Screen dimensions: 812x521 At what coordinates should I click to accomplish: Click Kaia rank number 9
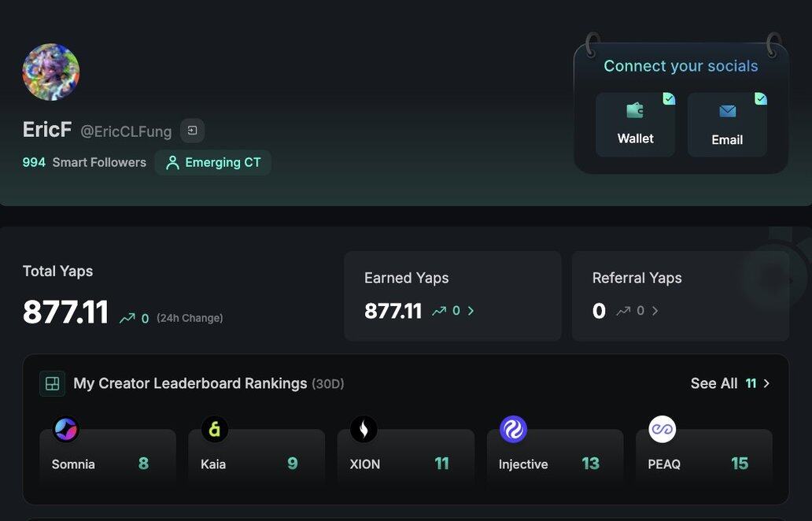point(293,464)
